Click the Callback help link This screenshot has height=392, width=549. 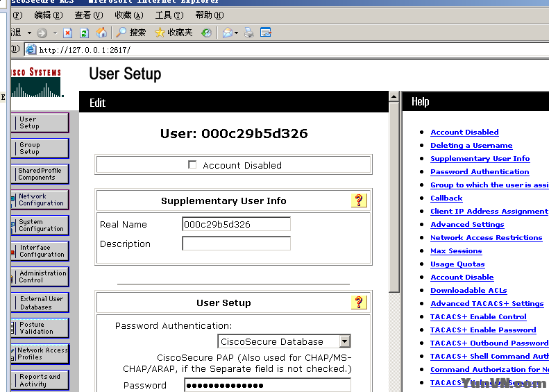446,198
